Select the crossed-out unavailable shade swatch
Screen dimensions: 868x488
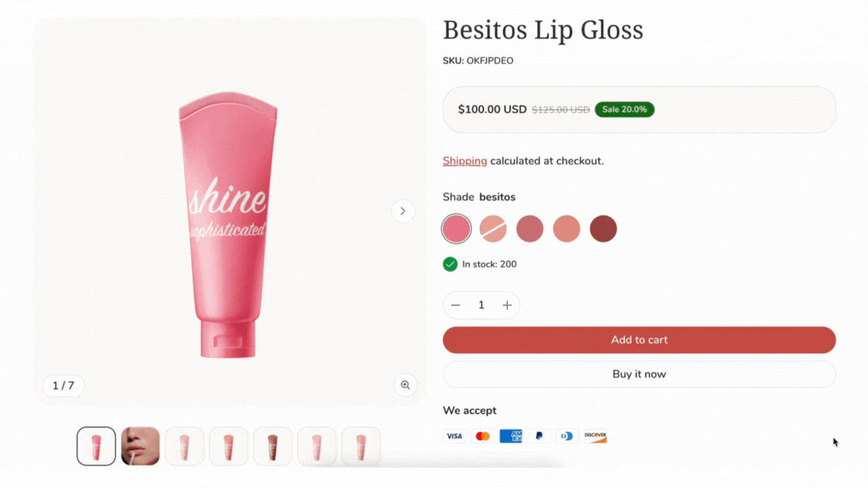493,229
